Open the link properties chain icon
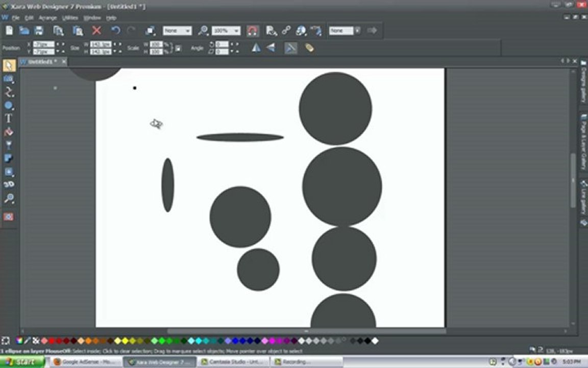 click(286, 30)
